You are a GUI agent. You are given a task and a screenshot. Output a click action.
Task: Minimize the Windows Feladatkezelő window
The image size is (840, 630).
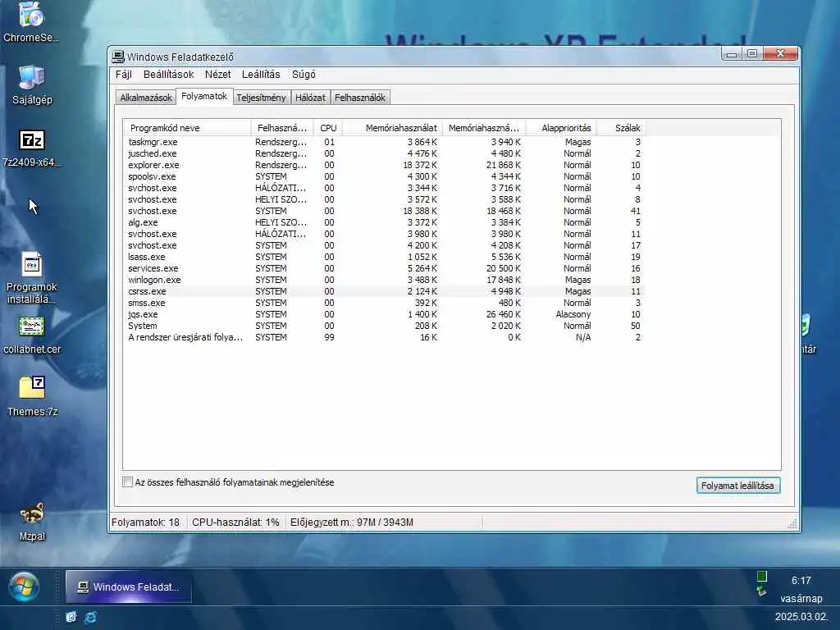(731, 53)
